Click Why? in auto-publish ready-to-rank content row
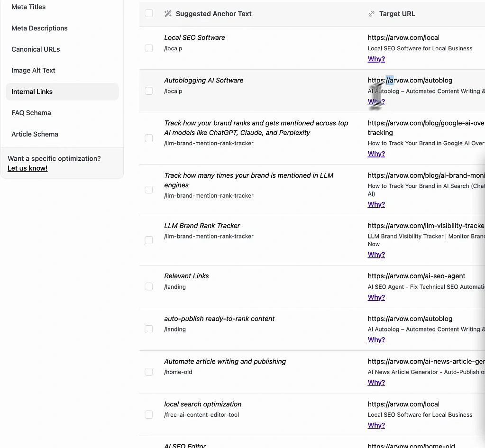 click(x=376, y=340)
